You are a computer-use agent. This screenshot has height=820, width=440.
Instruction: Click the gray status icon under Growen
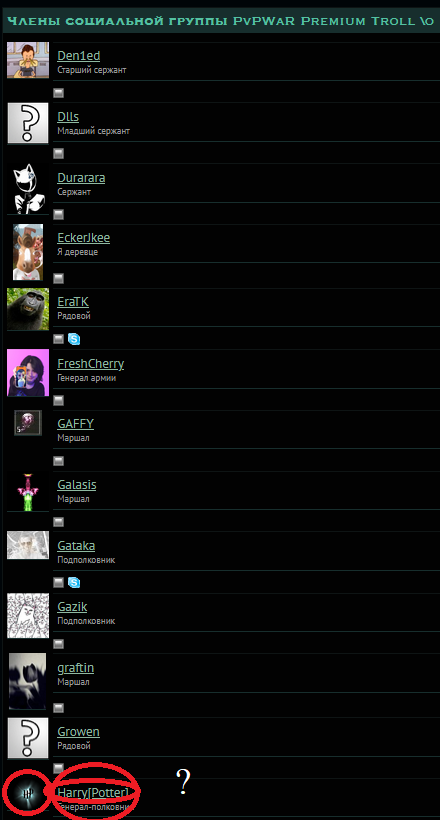click(x=59, y=768)
